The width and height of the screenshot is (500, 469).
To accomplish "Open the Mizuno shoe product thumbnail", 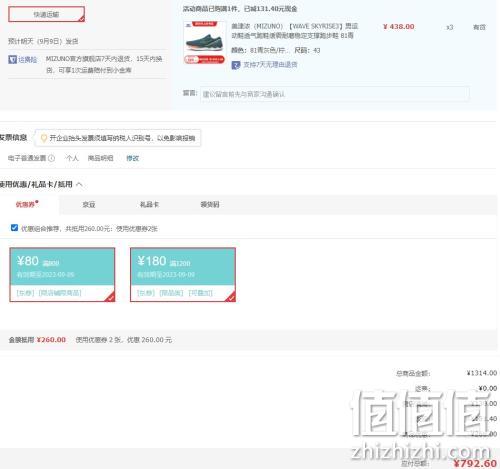I will (204, 43).
